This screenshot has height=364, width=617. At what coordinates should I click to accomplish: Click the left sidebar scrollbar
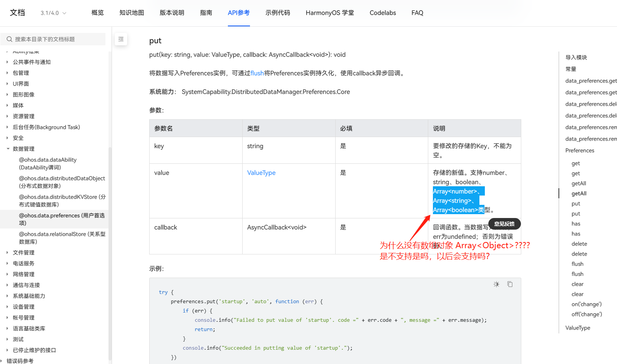110,254
